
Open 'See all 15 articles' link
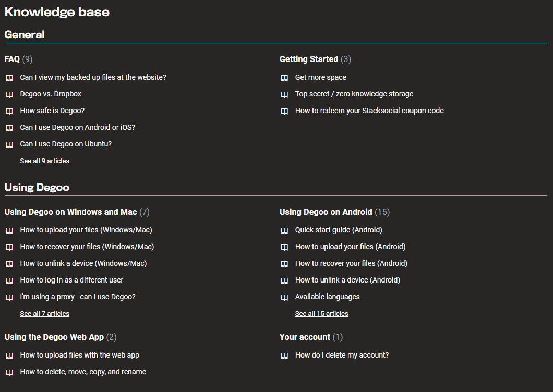(322, 313)
